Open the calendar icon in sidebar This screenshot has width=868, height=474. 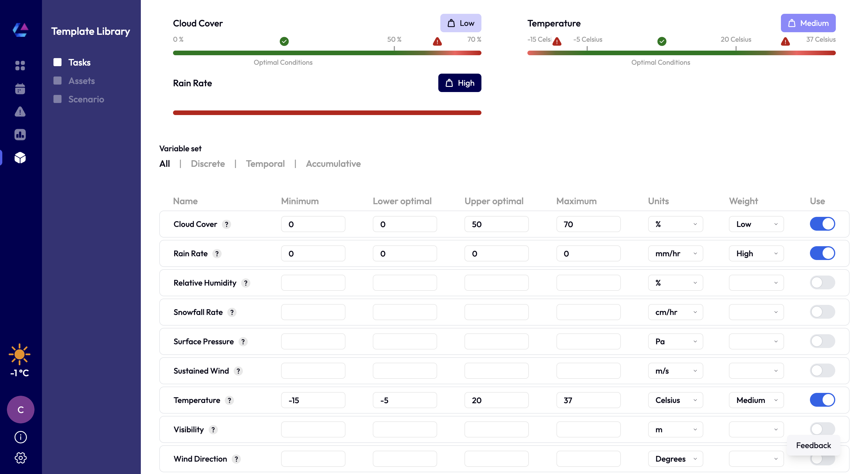pos(20,89)
